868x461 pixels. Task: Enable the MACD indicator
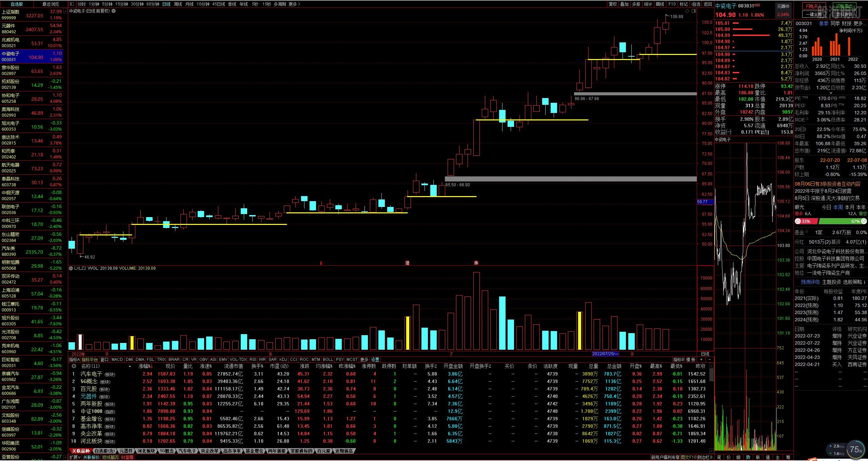point(117,360)
